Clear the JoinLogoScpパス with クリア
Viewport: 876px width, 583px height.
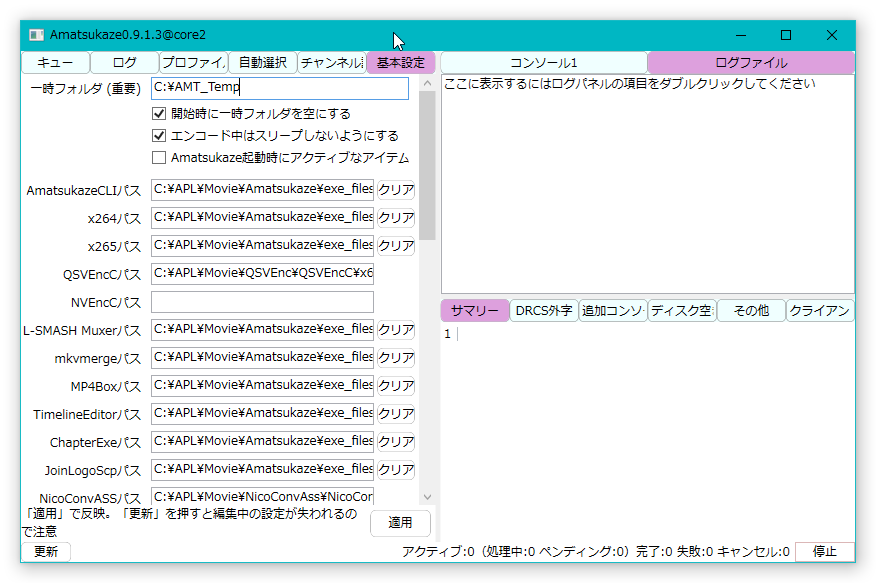click(x=396, y=469)
